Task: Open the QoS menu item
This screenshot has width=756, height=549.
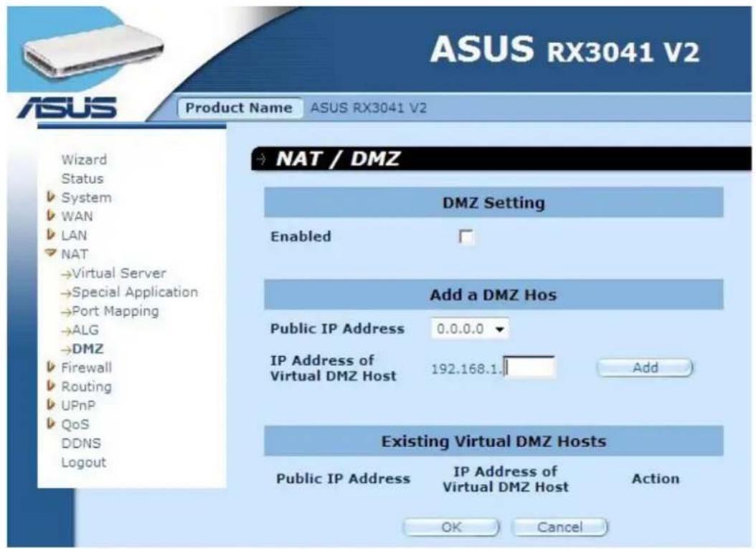Action: pos(75,424)
